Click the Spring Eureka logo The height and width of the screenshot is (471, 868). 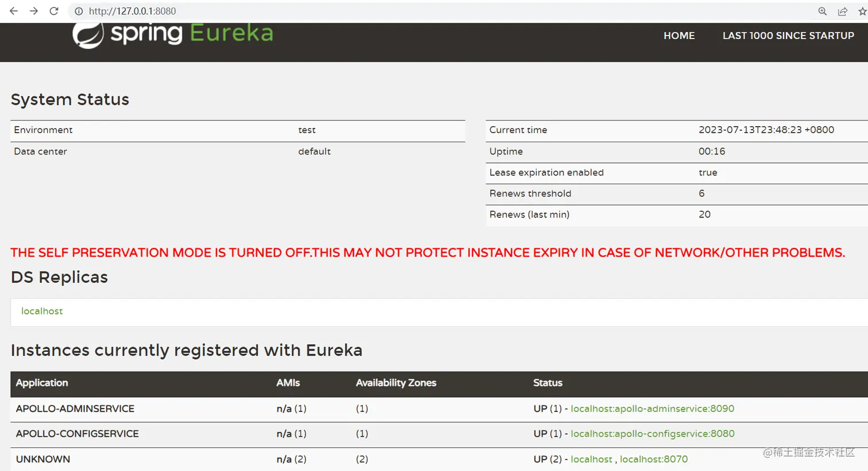(x=173, y=34)
